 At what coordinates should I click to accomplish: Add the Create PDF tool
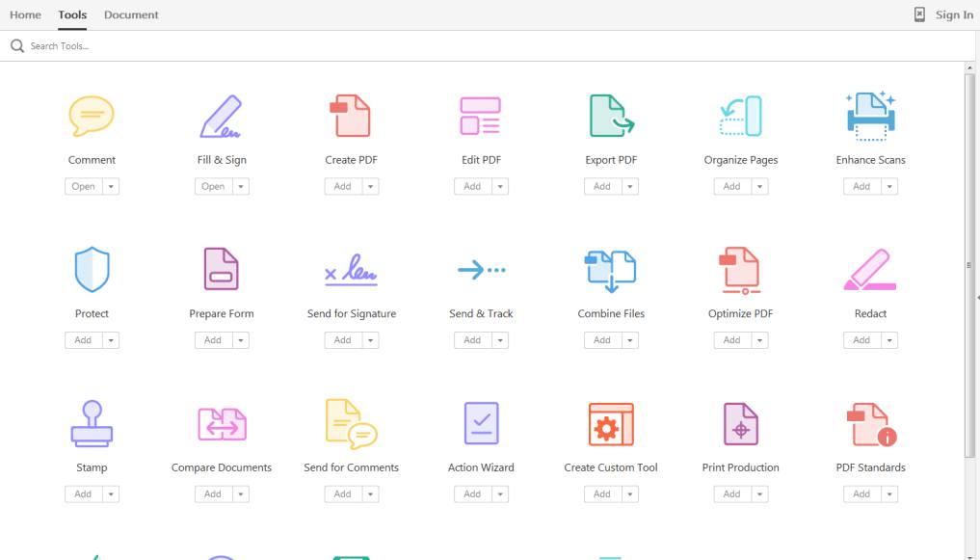(343, 186)
